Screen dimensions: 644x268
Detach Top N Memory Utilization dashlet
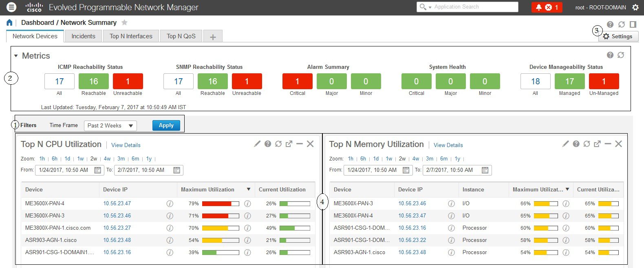597,144
